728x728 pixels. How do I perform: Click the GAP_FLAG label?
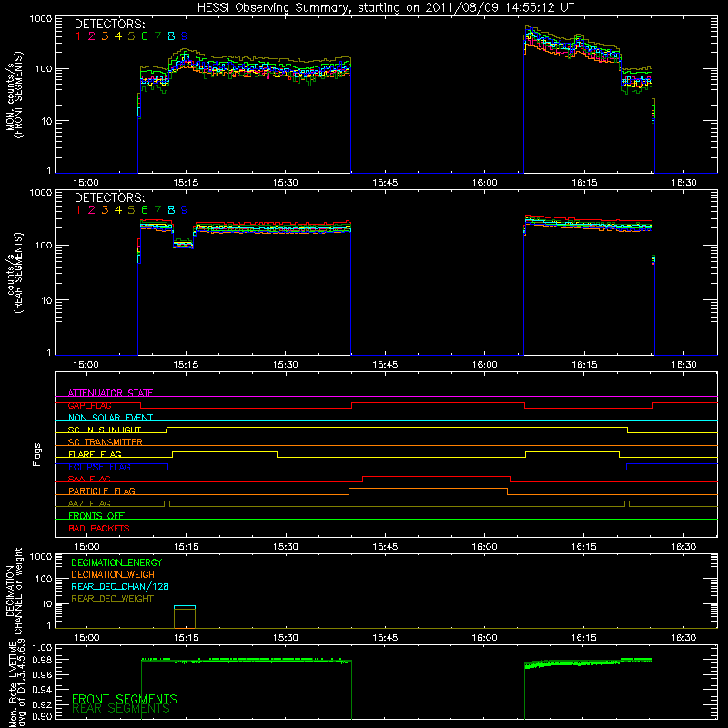pos(89,405)
